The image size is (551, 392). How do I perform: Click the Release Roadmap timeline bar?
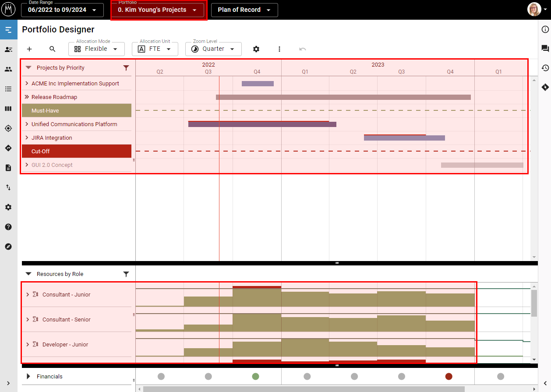click(343, 97)
